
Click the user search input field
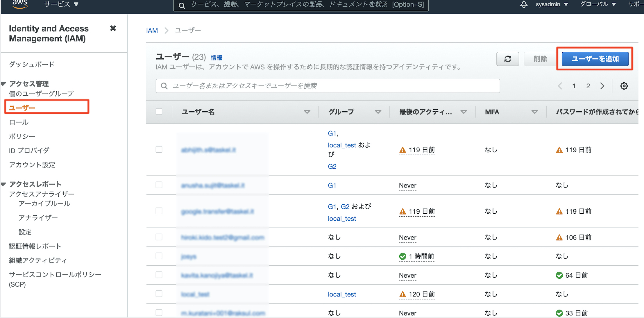pos(328,86)
